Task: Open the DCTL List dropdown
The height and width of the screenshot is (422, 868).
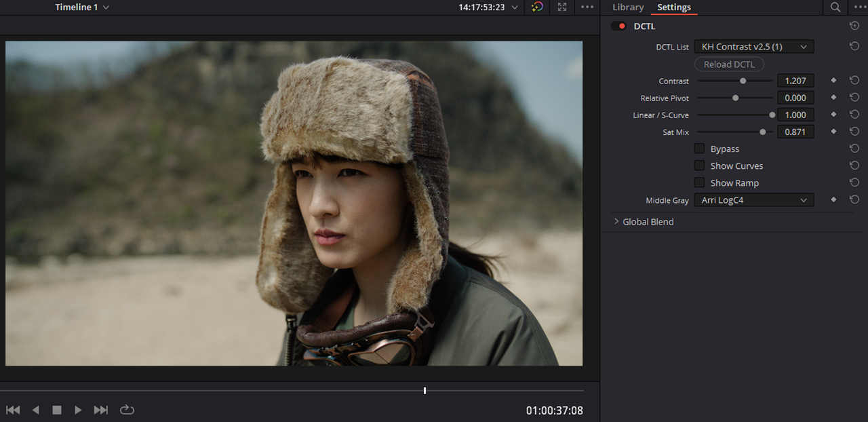Action: click(754, 47)
